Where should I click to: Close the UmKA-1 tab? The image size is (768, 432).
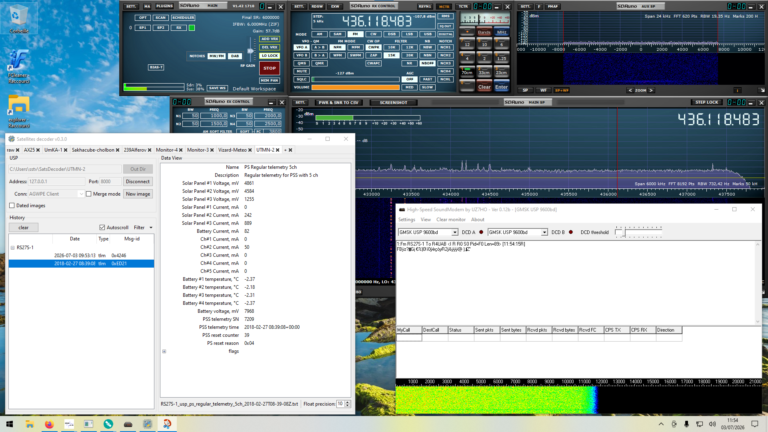click(x=66, y=150)
